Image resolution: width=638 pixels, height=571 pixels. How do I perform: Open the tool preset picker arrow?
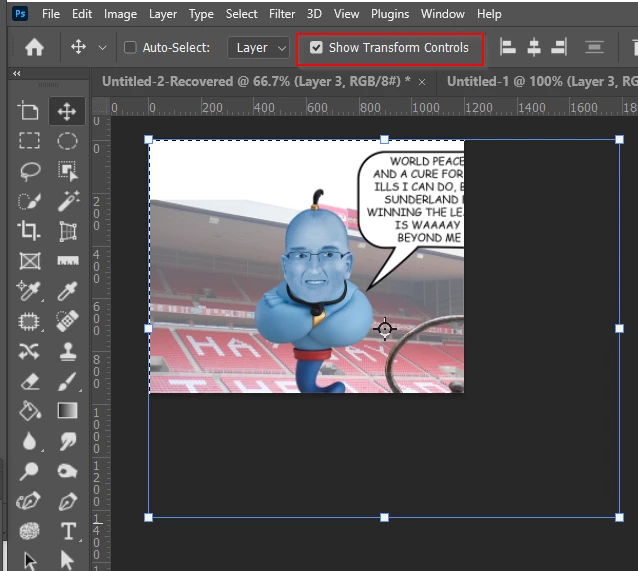pos(102,48)
